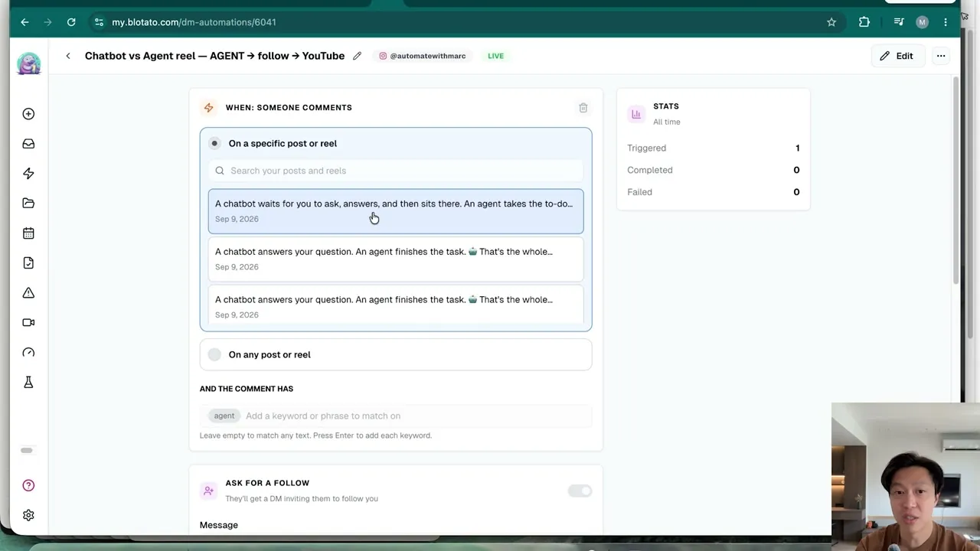Screen dimensions: 980x551
Task: Open the settings gear icon in sidebar
Action: click(28, 516)
